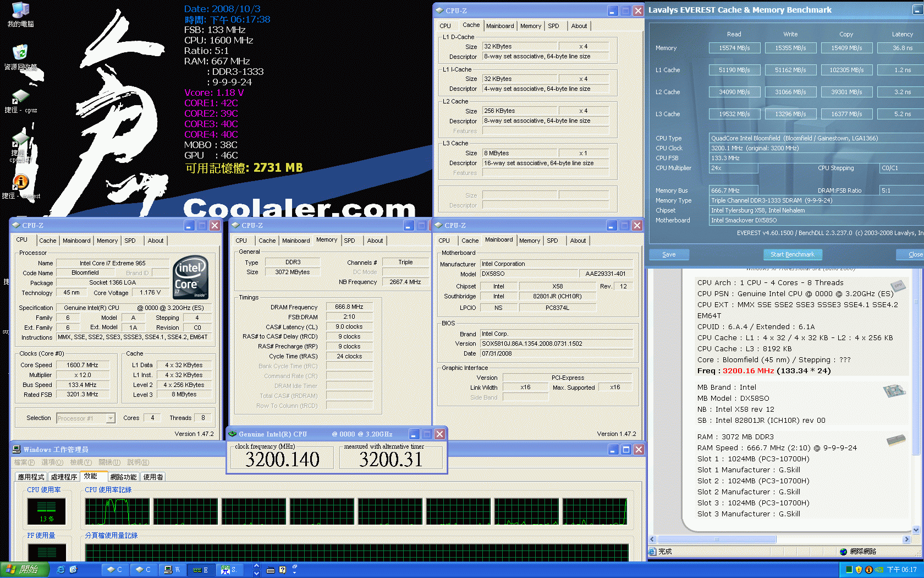Open Cache tab in bottom-left CPU-Z window

click(x=47, y=241)
